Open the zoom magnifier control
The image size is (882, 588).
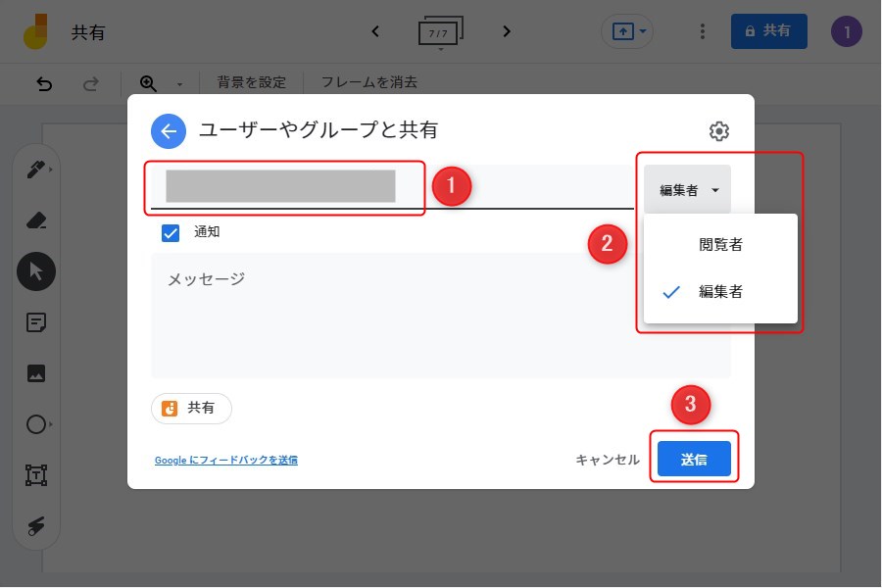click(x=148, y=83)
